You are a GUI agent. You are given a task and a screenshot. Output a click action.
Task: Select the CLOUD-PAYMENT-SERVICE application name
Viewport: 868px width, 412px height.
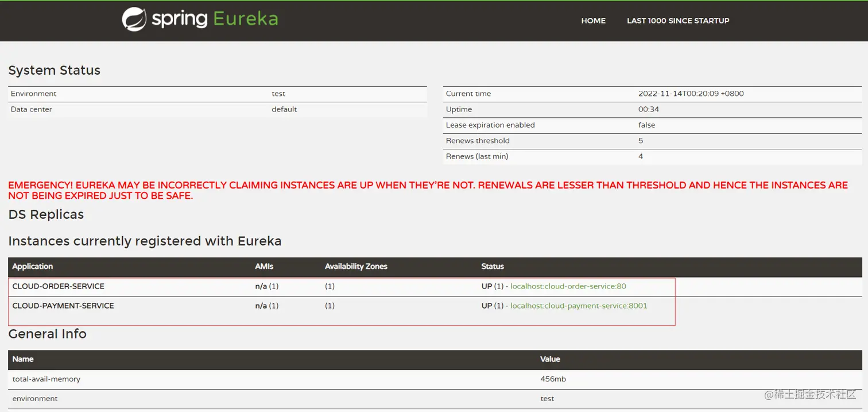click(63, 306)
